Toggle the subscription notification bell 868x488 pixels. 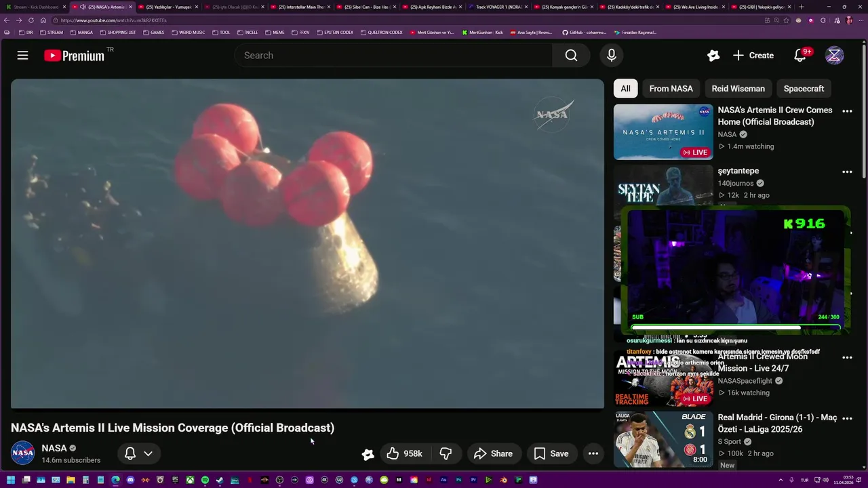[x=130, y=453]
